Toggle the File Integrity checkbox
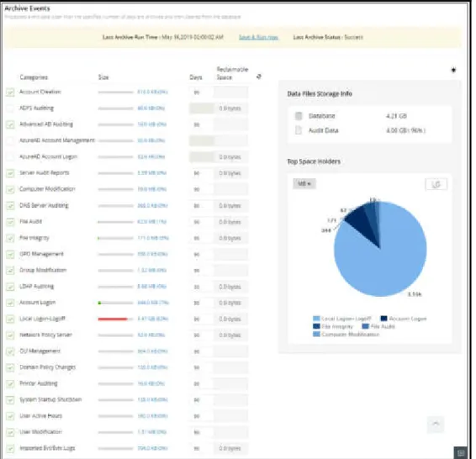 point(10,238)
